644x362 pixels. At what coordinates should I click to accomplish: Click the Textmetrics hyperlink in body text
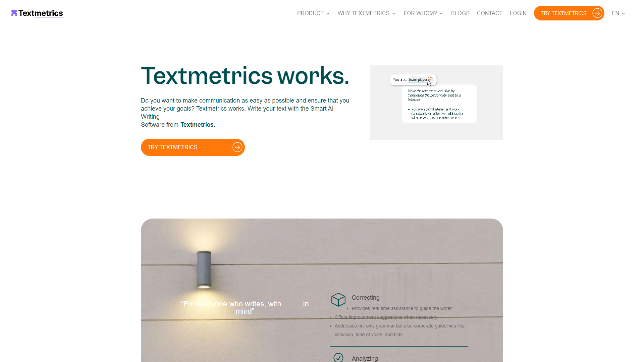pos(196,125)
